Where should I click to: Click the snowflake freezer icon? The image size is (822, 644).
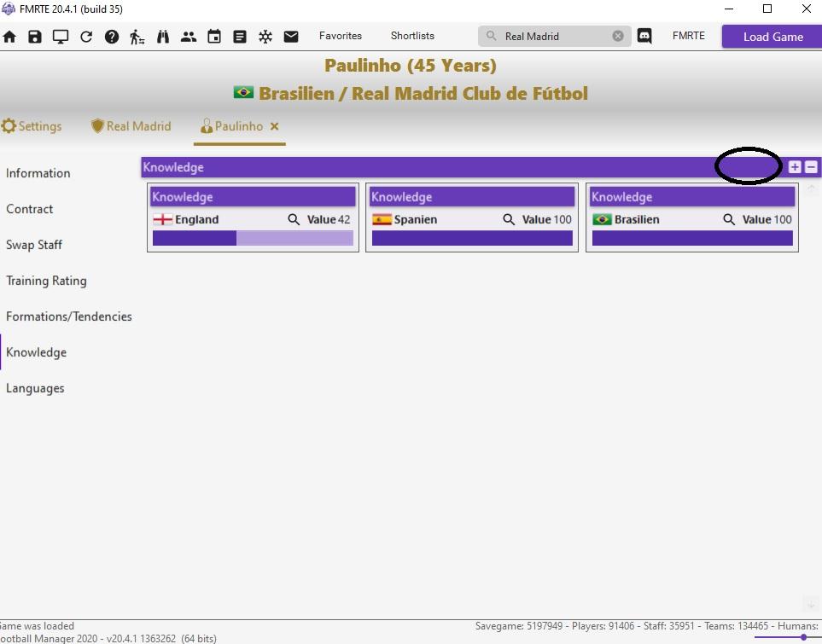tap(265, 37)
